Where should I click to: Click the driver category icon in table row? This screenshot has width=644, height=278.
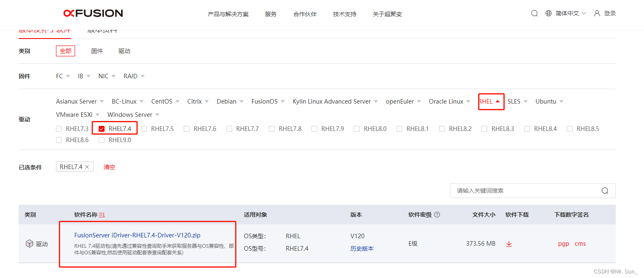pos(29,244)
